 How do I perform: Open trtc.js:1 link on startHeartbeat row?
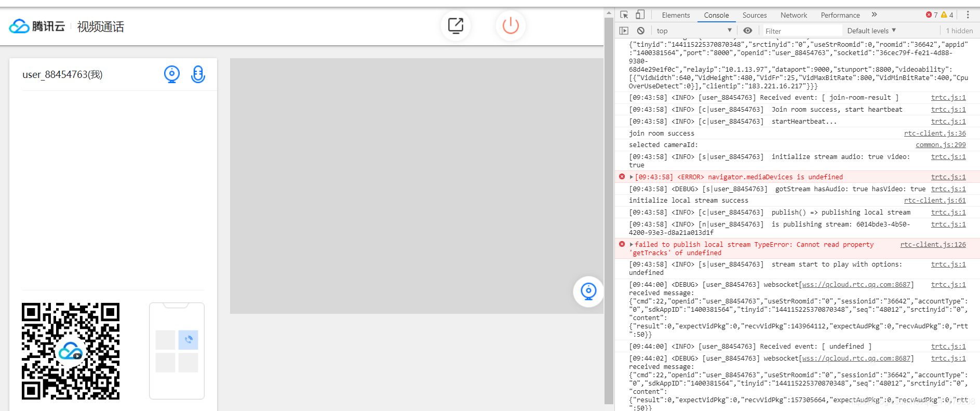[x=948, y=122]
